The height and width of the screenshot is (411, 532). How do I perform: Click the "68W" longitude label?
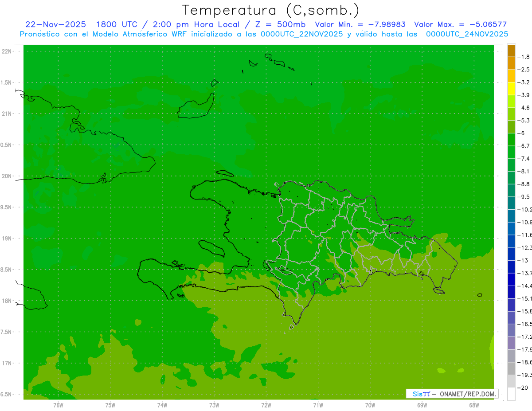tap(474, 405)
